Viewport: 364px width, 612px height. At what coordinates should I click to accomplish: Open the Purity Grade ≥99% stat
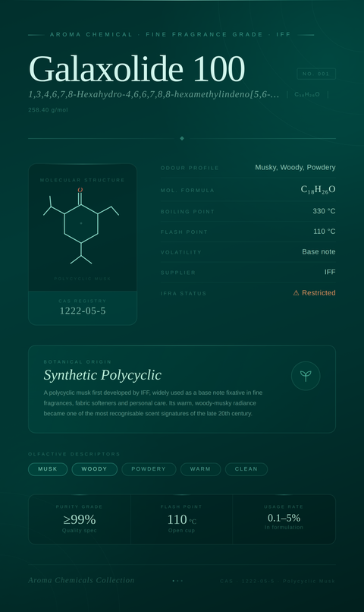[80, 519]
